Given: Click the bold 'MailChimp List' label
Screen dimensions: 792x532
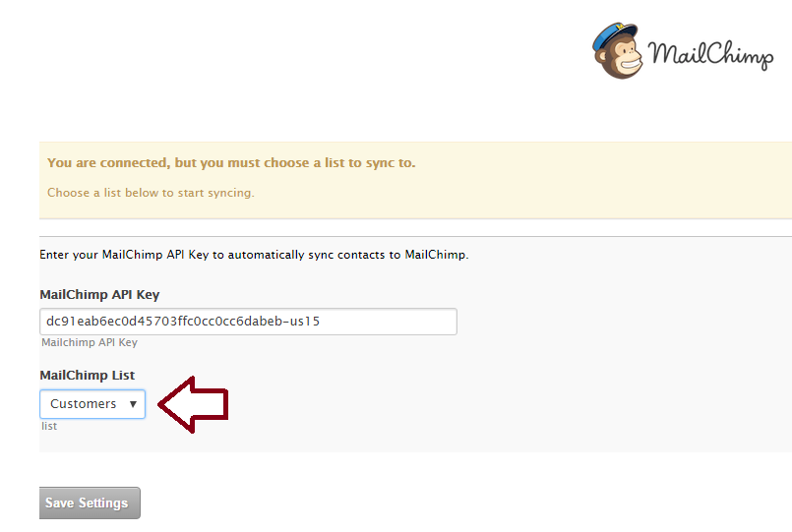Looking at the screenshot, I should click(88, 375).
